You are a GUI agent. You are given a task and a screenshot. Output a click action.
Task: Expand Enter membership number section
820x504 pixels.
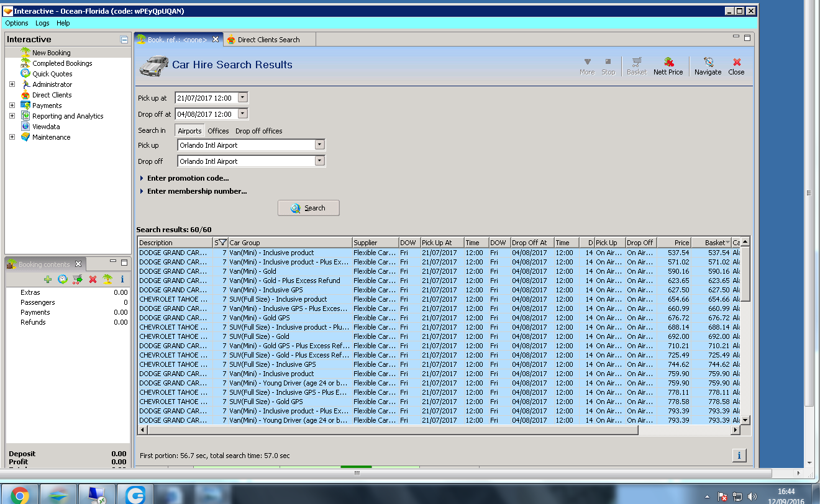[193, 191]
